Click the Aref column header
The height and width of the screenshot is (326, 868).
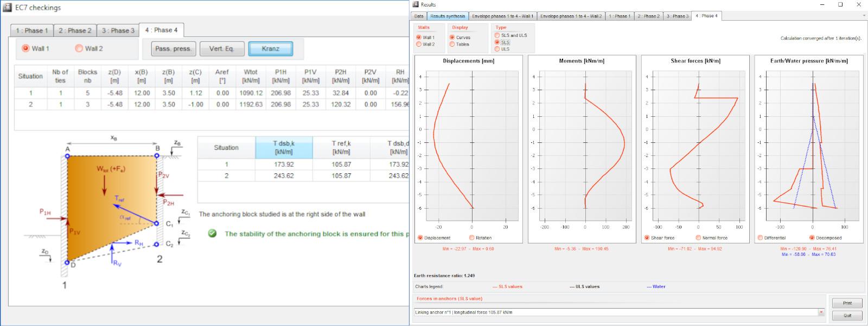click(222, 76)
